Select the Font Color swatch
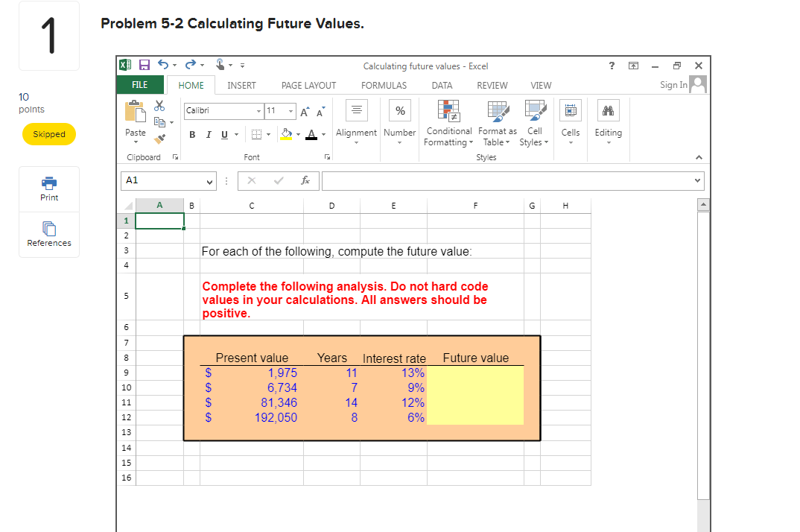The height and width of the screenshot is (532, 800). (311, 135)
